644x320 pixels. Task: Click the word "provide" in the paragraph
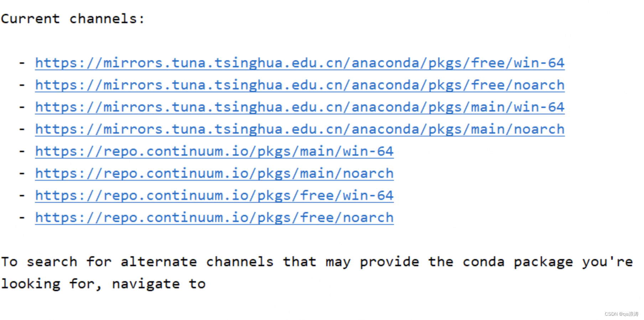(389, 263)
